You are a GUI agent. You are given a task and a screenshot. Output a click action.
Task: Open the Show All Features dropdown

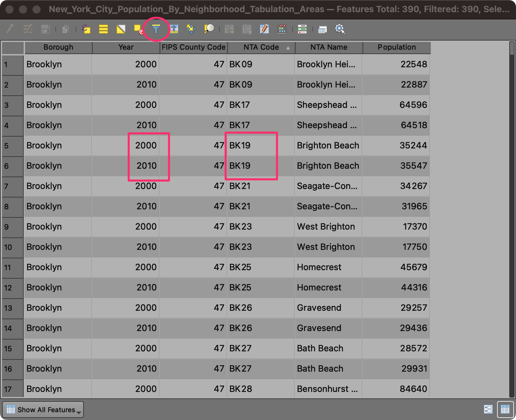(x=43, y=410)
